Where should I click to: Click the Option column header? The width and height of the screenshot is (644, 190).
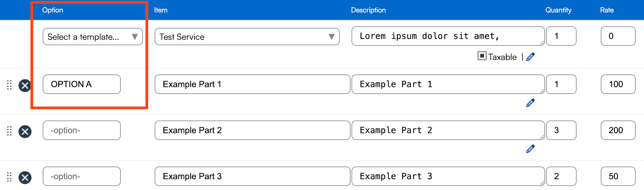(x=53, y=10)
